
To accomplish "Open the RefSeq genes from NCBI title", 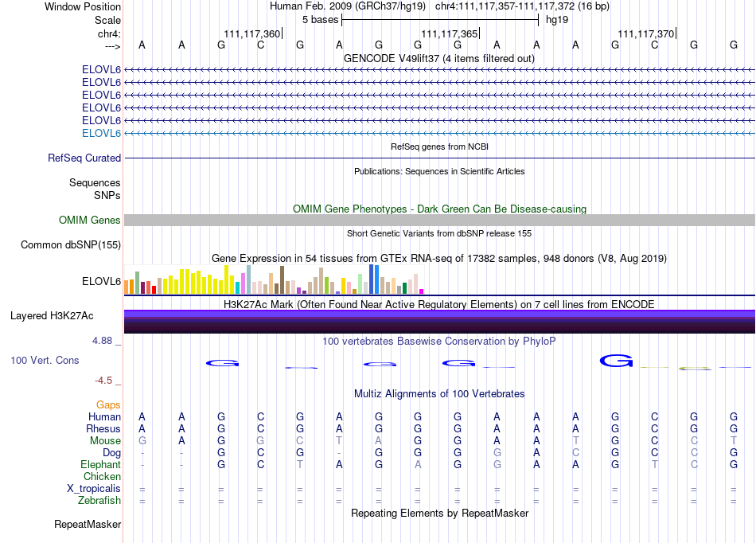I will coord(439,146).
